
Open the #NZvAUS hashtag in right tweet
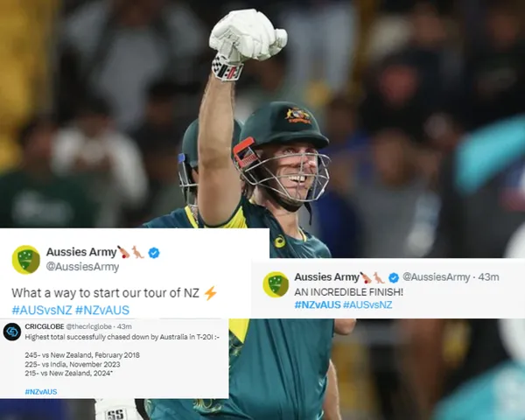click(x=318, y=304)
